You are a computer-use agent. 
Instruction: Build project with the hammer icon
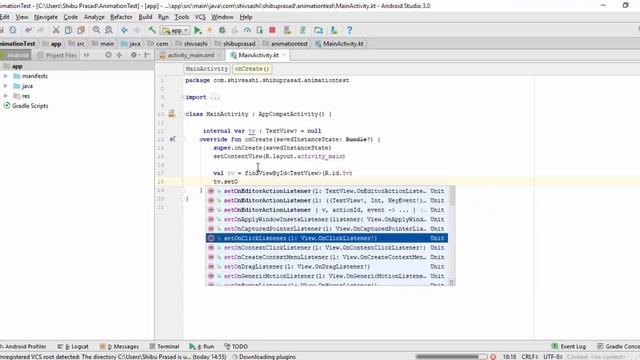click(152, 30)
